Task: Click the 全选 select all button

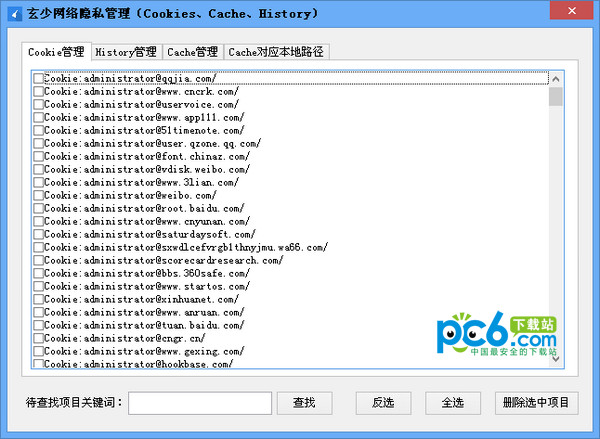Action: (x=453, y=403)
